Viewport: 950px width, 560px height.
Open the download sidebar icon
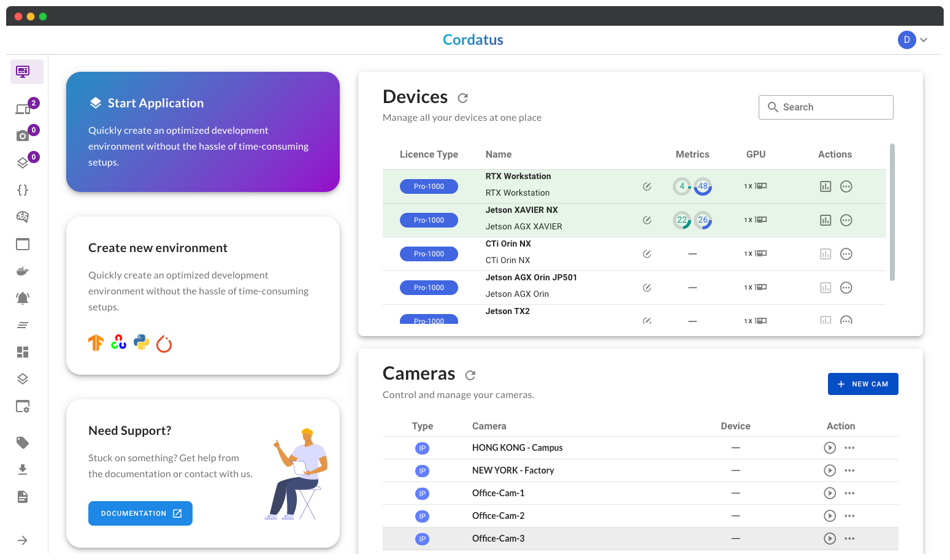coord(23,469)
